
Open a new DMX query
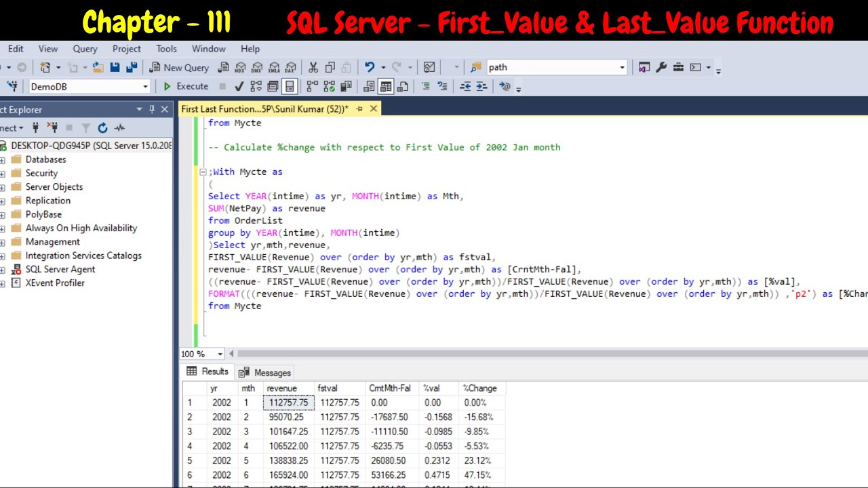click(x=257, y=67)
